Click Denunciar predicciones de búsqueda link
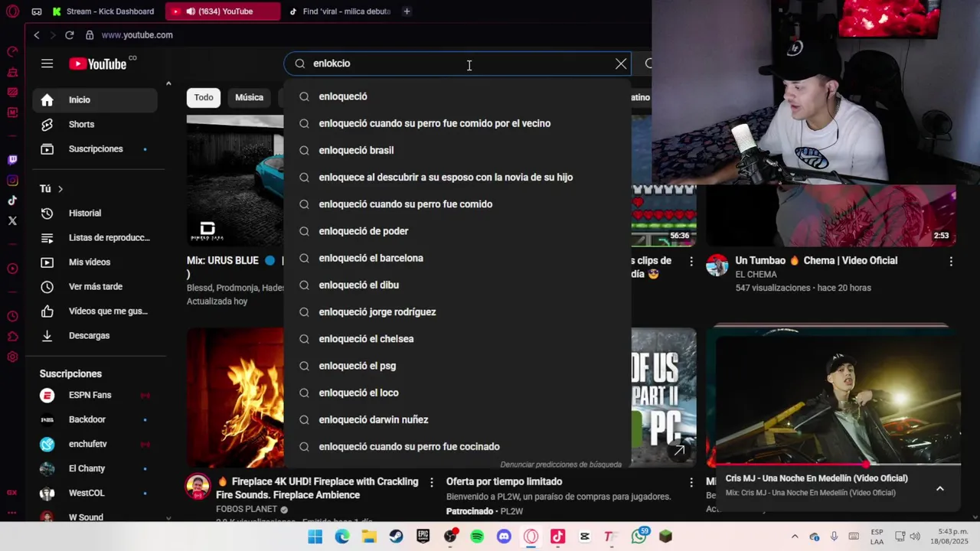The width and height of the screenshot is (980, 551). (x=560, y=465)
